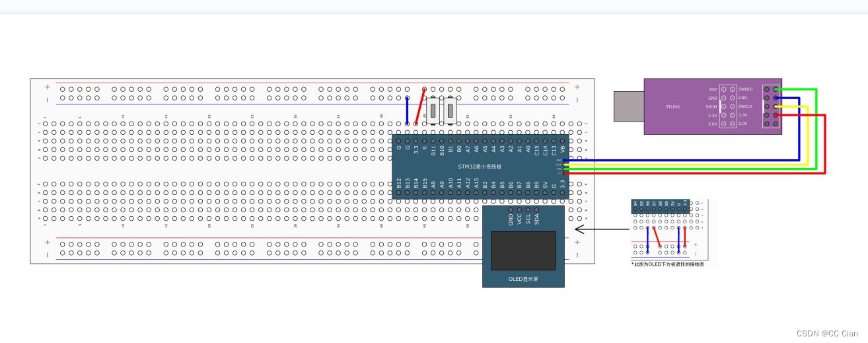868x343 pixels.
Task: Click the OLED module's GND pin label
Action: (511, 219)
